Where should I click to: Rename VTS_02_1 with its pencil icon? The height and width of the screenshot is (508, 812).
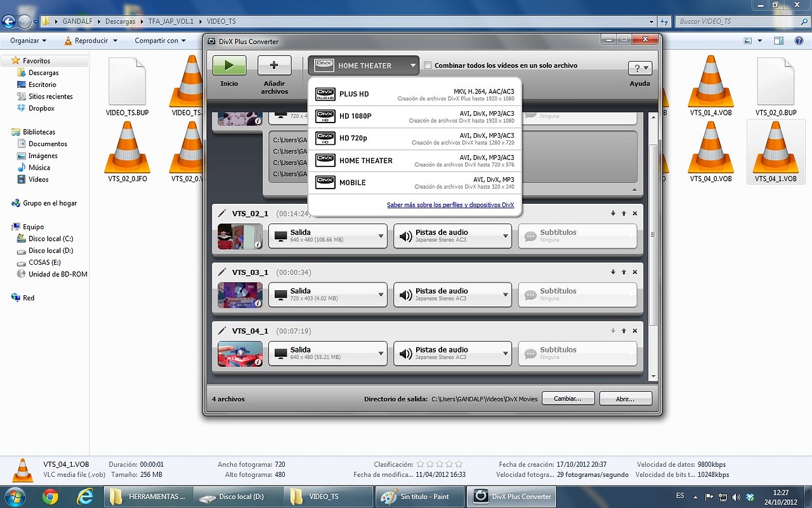222,213
